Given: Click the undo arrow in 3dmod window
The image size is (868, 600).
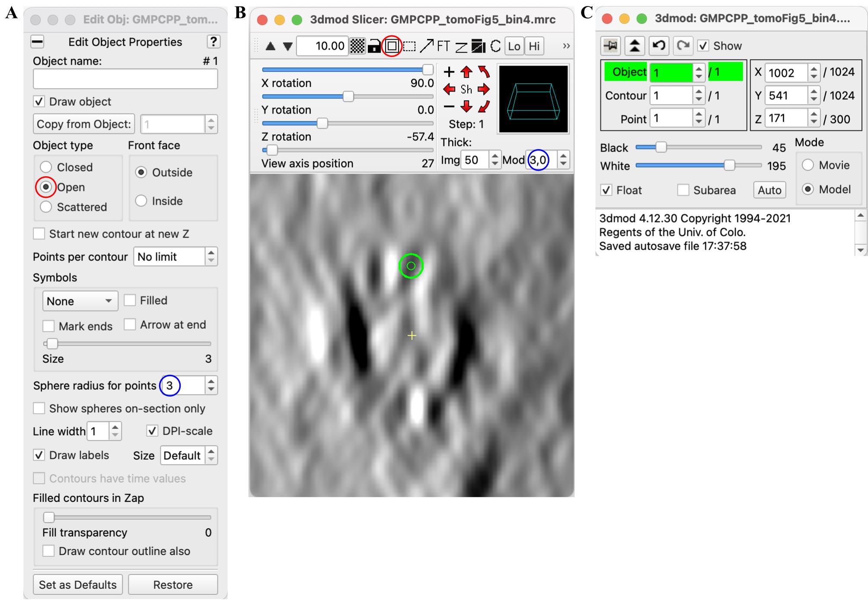Looking at the screenshot, I should (x=658, y=45).
